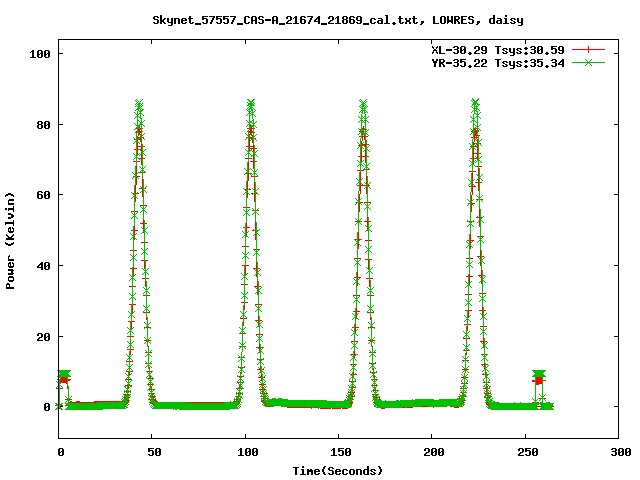Click the 300 tick label on x-axis

pos(619,452)
